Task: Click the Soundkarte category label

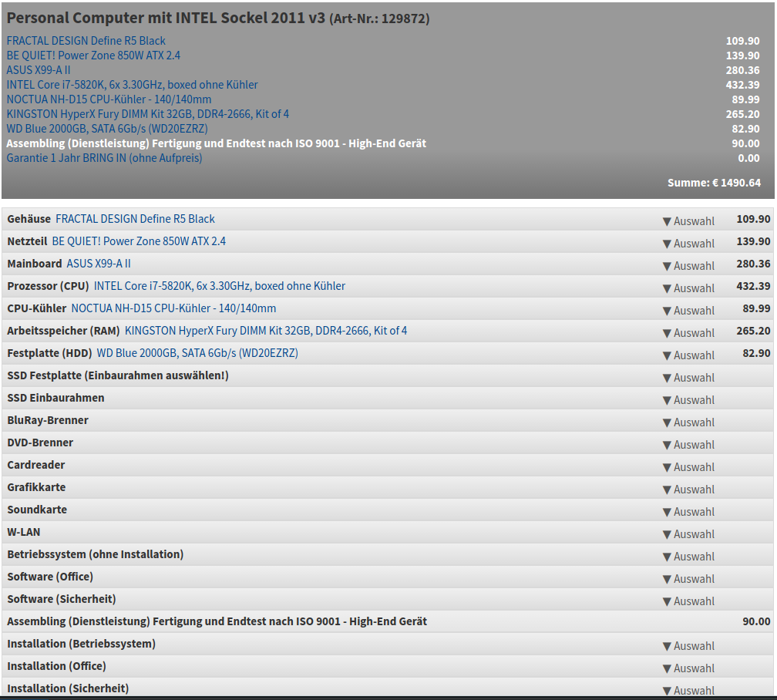Action: point(37,510)
